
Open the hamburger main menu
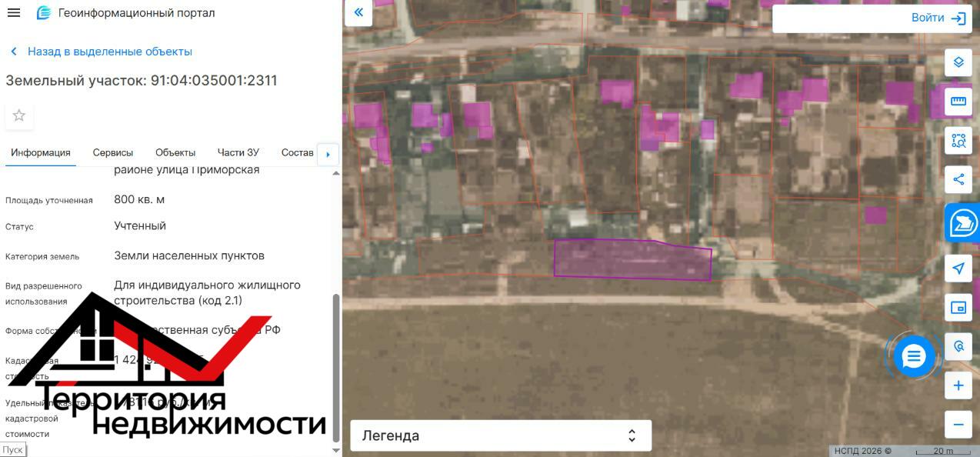pos(14,13)
